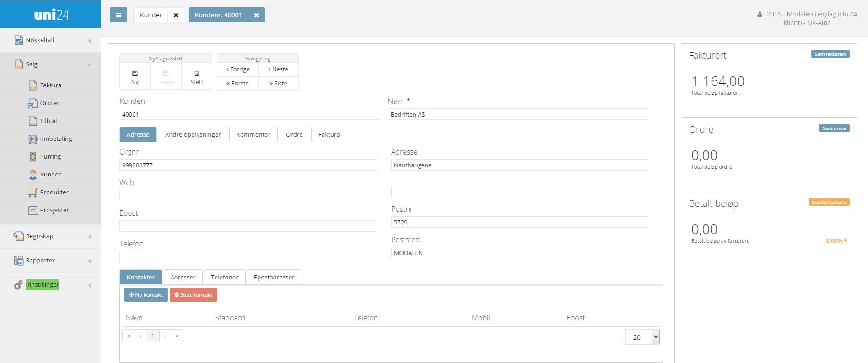Click the Epost input field

tap(248, 226)
